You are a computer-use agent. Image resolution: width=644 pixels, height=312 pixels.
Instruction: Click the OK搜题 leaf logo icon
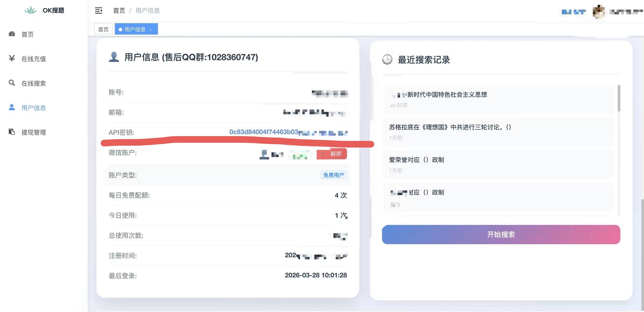31,10
